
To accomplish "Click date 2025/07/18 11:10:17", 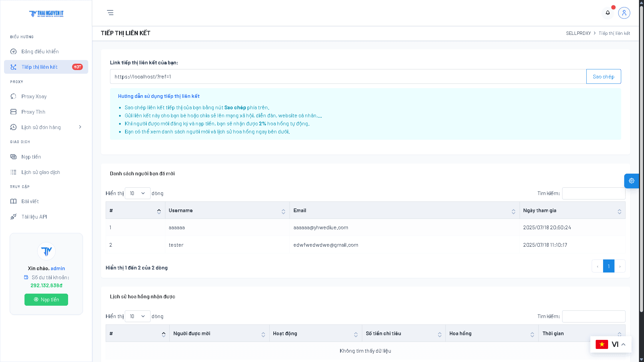I will pos(545,245).
